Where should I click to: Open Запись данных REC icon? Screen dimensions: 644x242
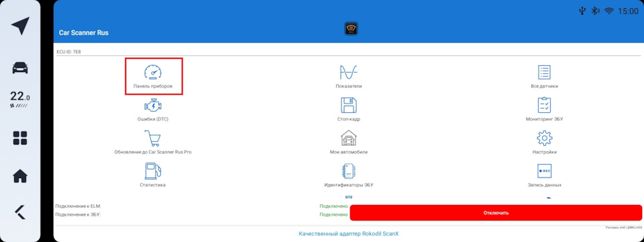pos(544,171)
